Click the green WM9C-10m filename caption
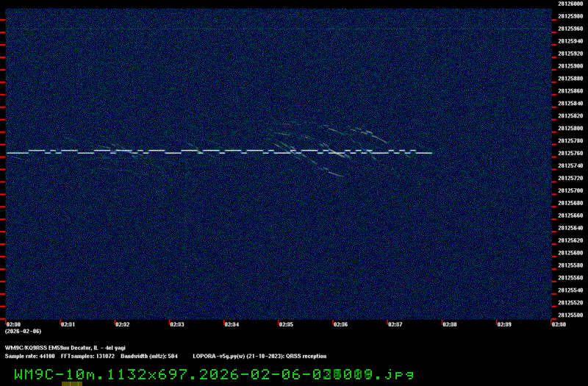588x386 pixels. click(213, 374)
